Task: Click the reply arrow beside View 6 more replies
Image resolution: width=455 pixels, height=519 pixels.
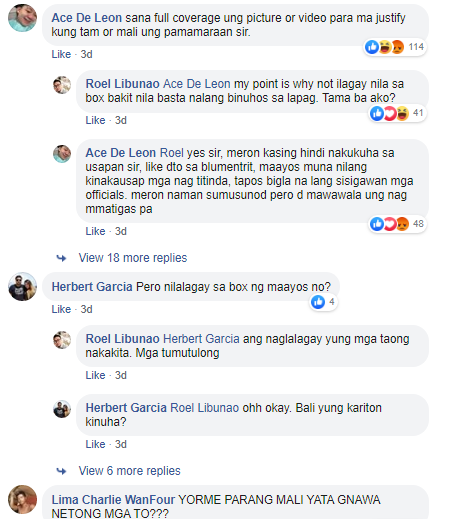Action: (61, 471)
